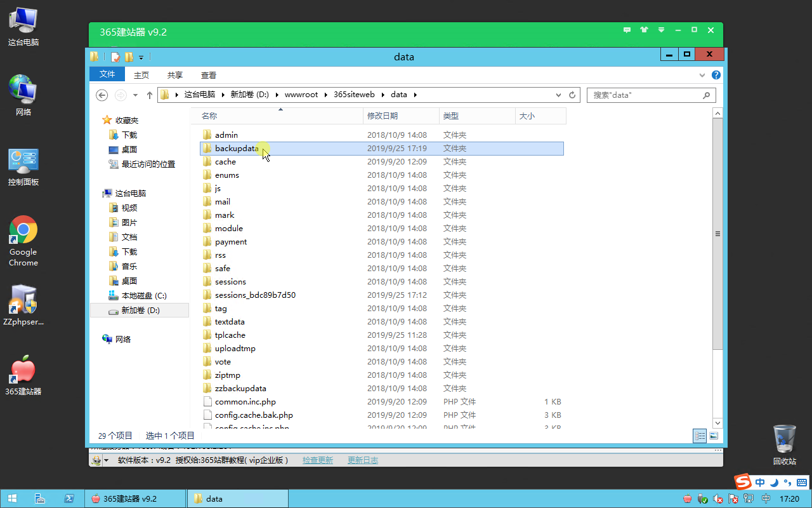Click the properties quick access icon
Viewport: 812px width, 508px height.
(115, 57)
